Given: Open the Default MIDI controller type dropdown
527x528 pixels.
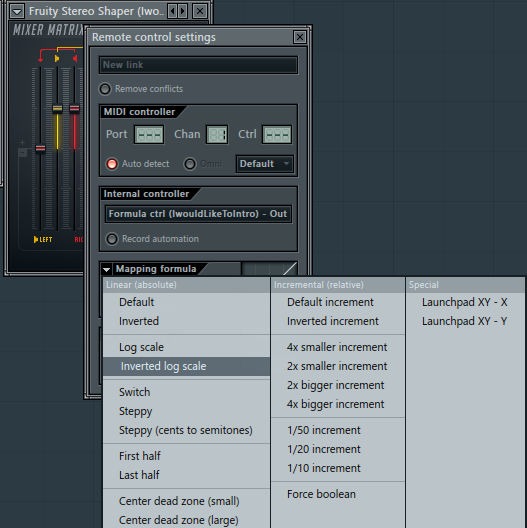Looking at the screenshot, I should pos(265,164).
